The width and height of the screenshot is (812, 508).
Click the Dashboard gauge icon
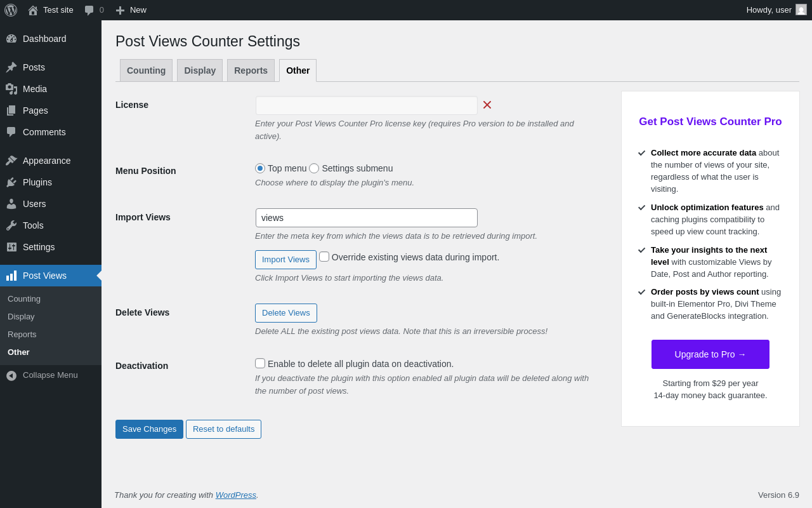pyautogui.click(x=11, y=39)
